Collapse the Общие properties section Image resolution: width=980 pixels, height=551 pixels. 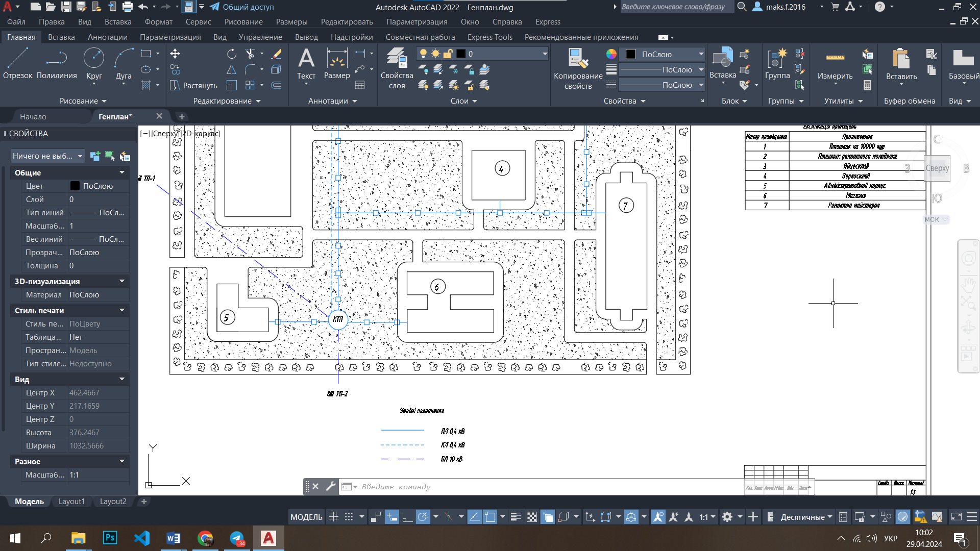pyautogui.click(x=121, y=172)
